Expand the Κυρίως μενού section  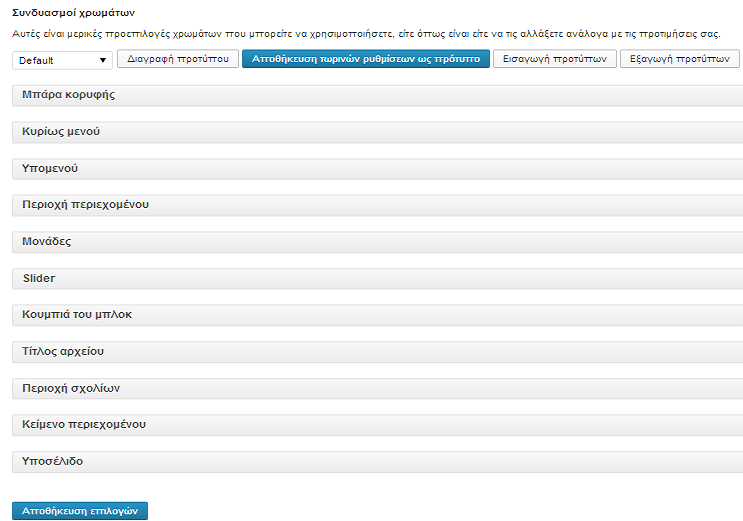click(378, 132)
